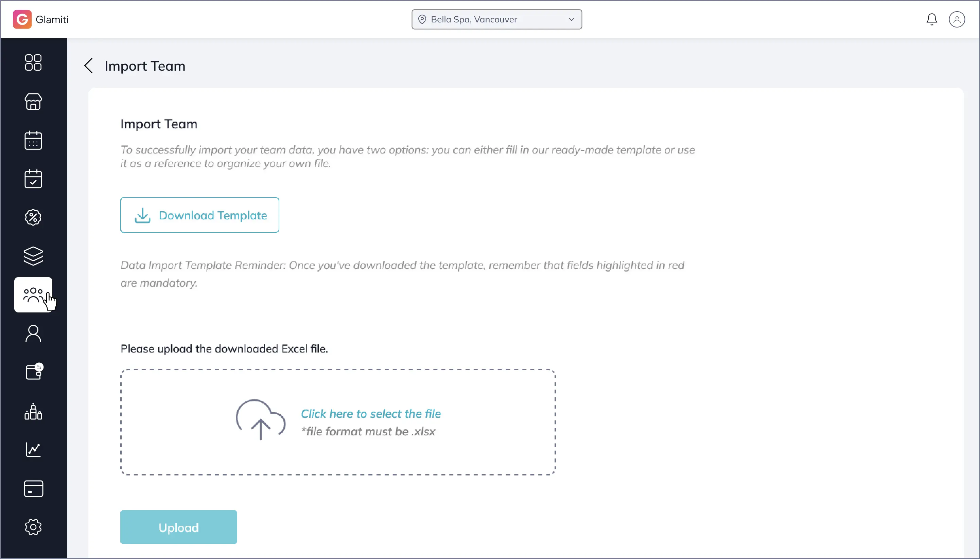
Task: Click 'Click here to select the file' link
Action: point(371,414)
